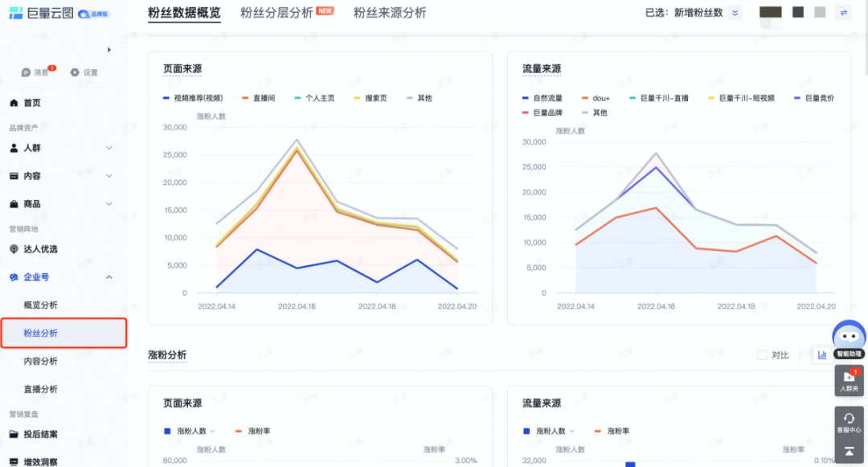Toggle 视频推荐(视频) legend series
This screenshot has height=467, width=868.
(193, 98)
